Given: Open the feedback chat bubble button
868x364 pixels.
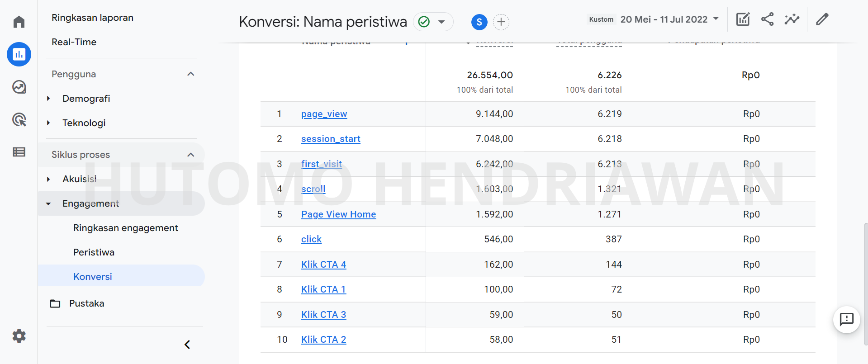Looking at the screenshot, I should pos(846,320).
